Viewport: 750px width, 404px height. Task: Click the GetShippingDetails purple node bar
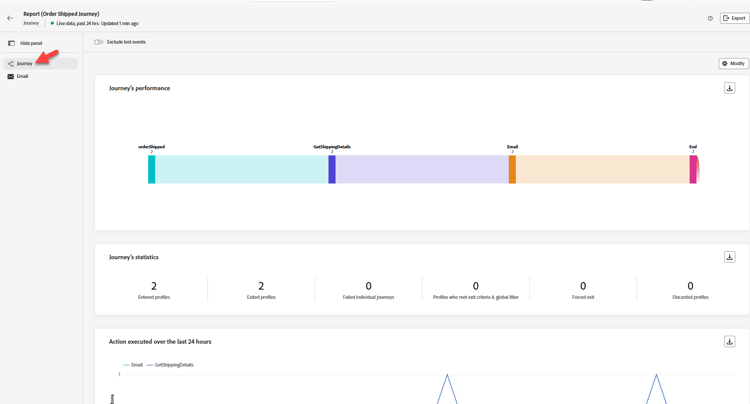coord(332,169)
